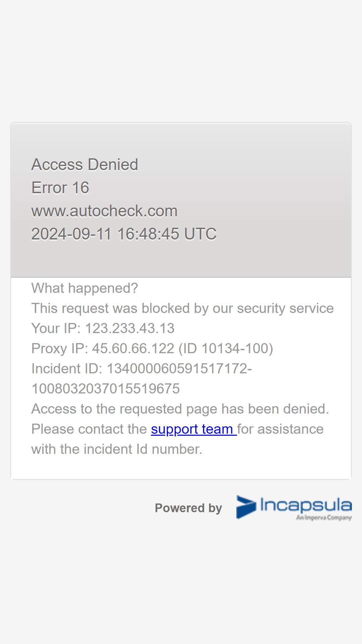Click the Access Denied heading
The height and width of the screenshot is (644, 362).
tap(85, 164)
